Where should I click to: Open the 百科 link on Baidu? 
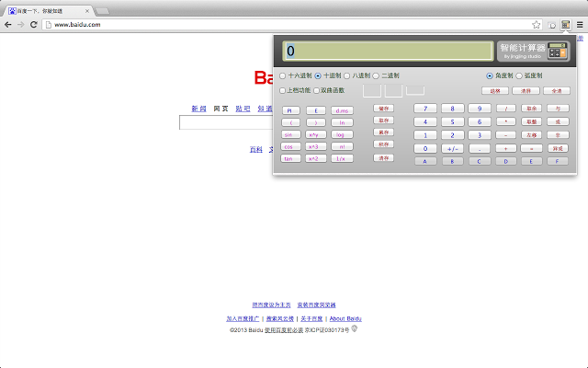click(256, 149)
